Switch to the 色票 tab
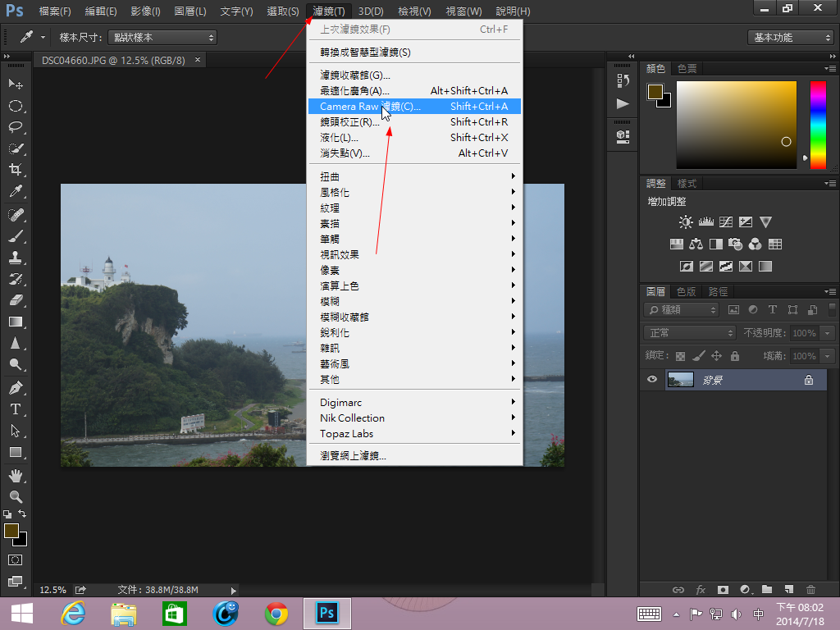Image resolution: width=840 pixels, height=630 pixels. 687,69
